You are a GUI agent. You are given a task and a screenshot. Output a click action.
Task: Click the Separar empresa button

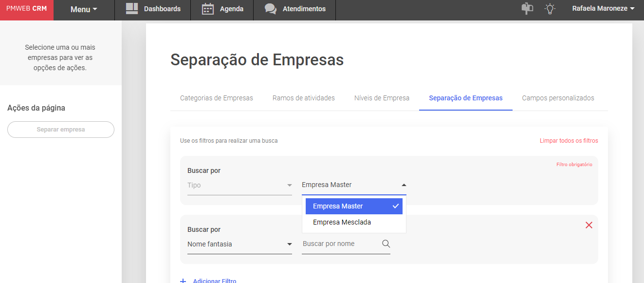(61, 130)
